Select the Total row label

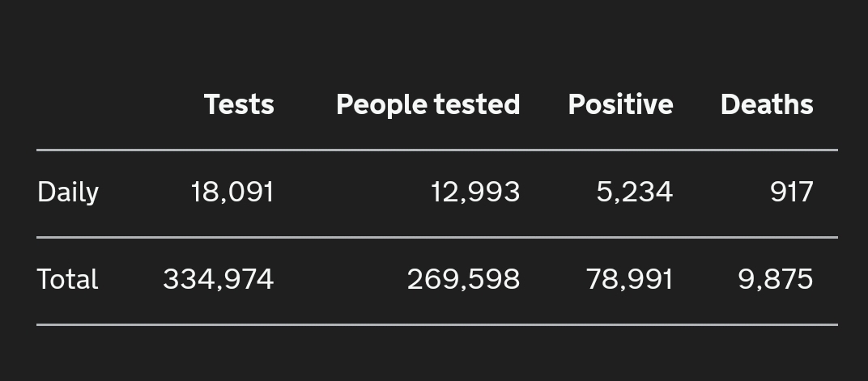coord(67,279)
